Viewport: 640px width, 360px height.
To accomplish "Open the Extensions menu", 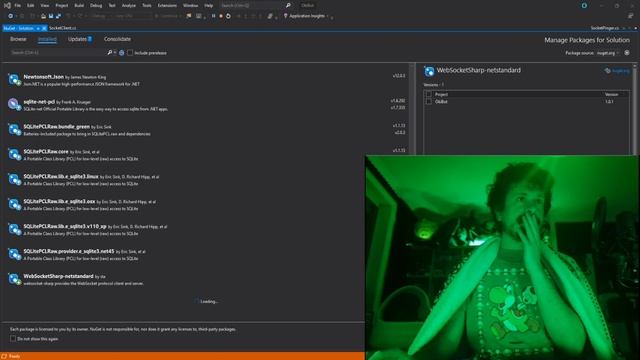I will coord(167,5).
